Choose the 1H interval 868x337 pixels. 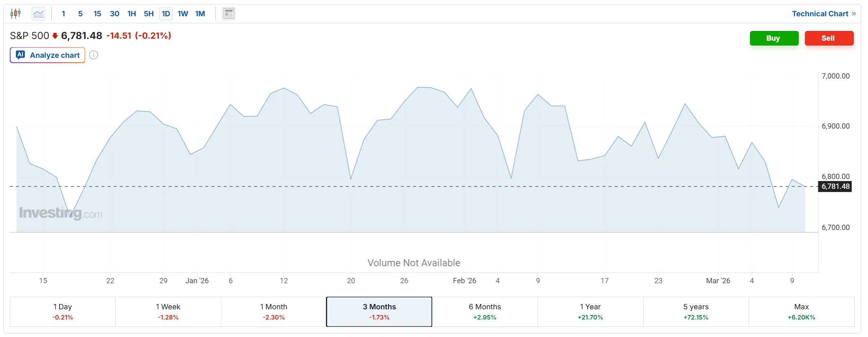point(132,14)
